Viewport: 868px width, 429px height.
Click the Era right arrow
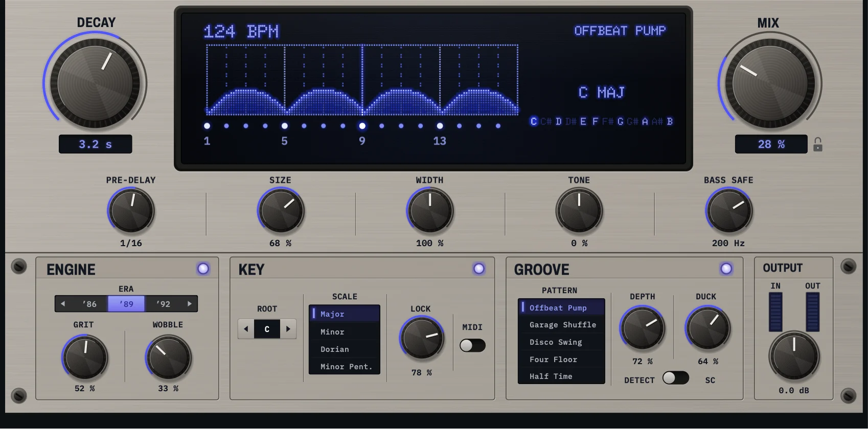tap(190, 304)
